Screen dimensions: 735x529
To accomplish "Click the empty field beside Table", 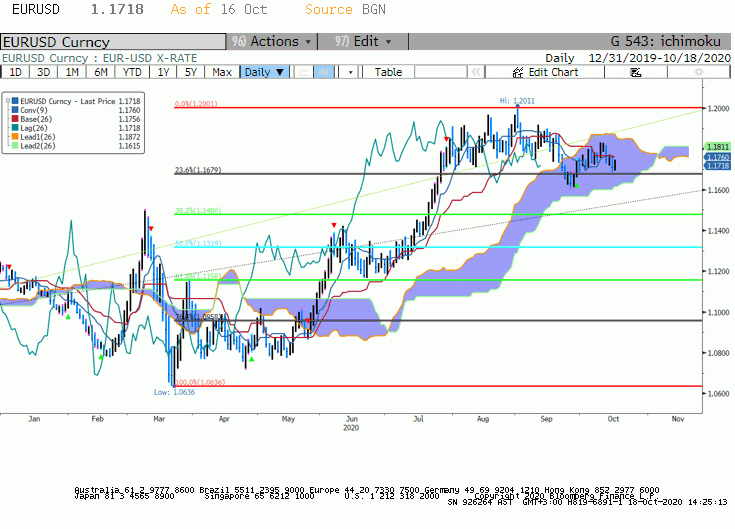I will click(441, 72).
